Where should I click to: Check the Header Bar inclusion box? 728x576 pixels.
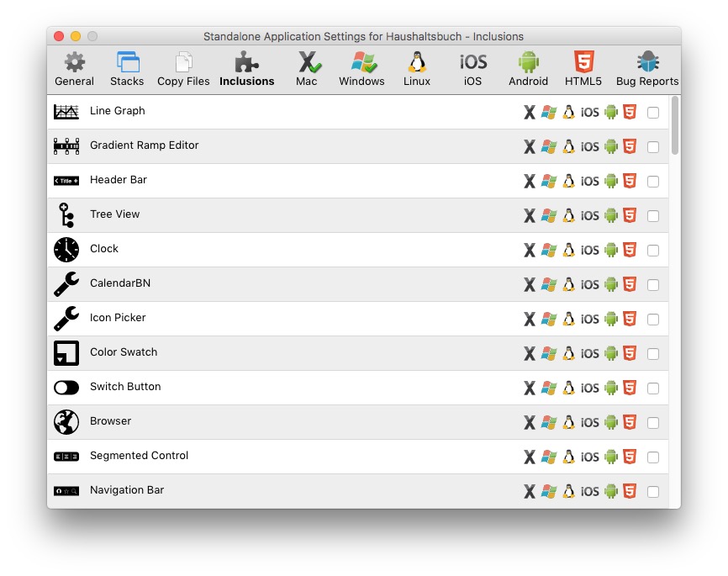point(653,181)
